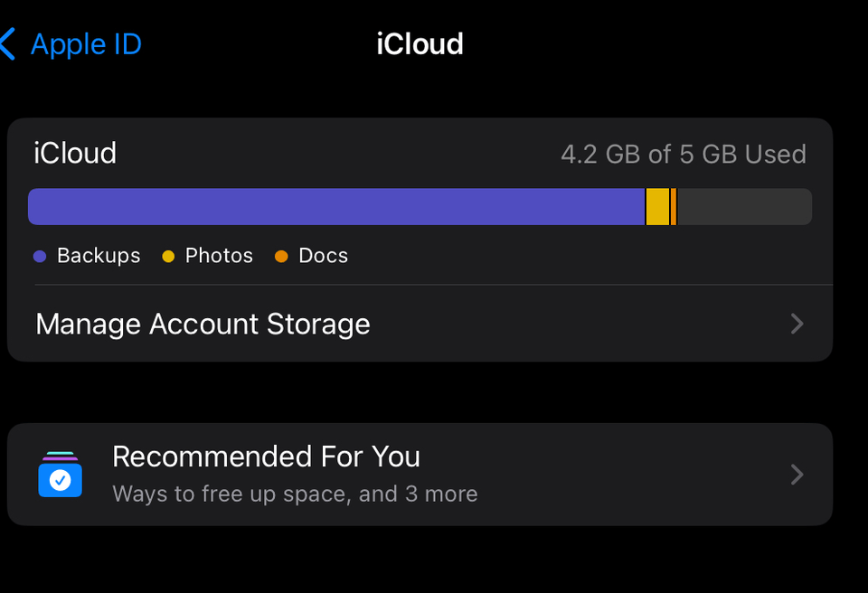868x593 pixels.
Task: Click the purple Backups storage bar segment
Action: pos(335,207)
